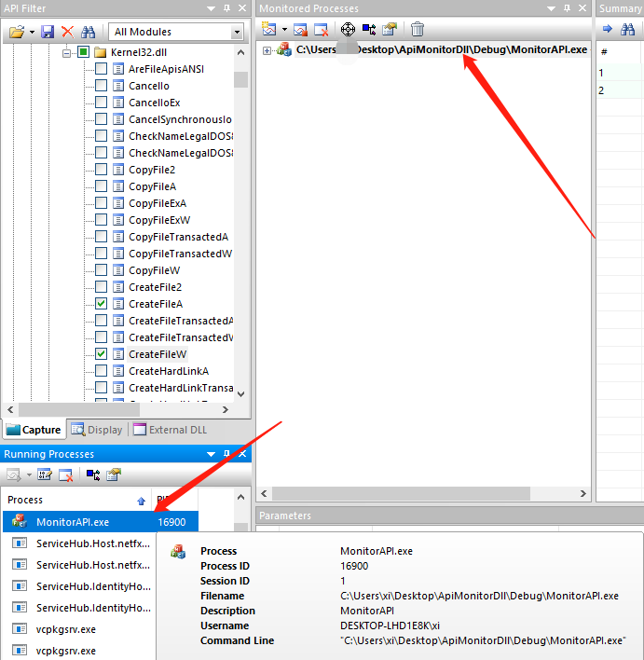Click trash can icon in Monitored Processes

(x=418, y=29)
